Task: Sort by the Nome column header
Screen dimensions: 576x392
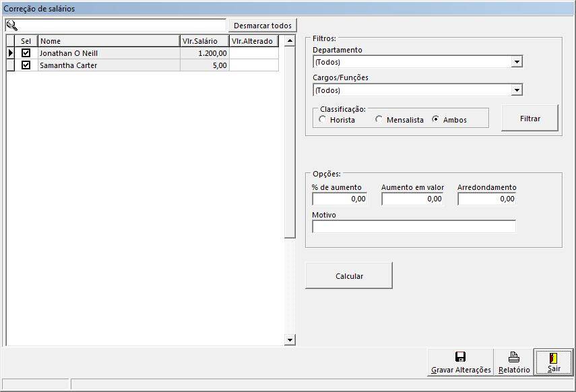Action: pos(108,41)
